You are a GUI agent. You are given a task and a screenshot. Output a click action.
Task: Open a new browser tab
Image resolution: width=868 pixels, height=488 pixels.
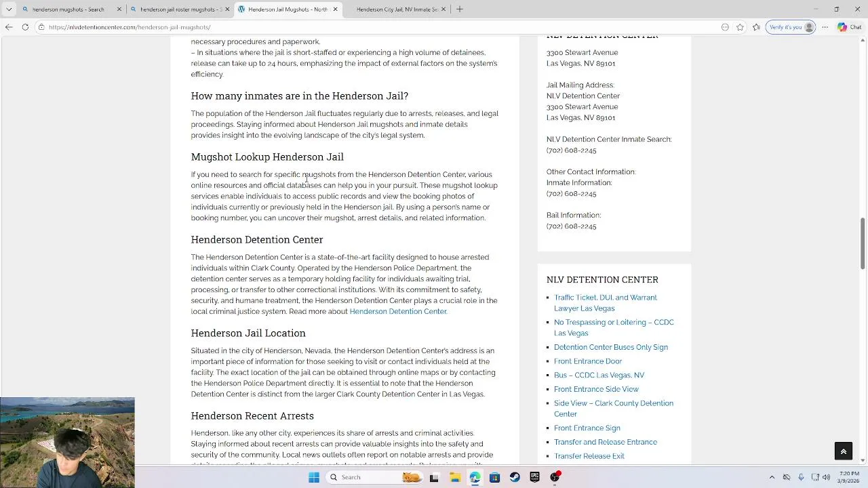tap(460, 9)
